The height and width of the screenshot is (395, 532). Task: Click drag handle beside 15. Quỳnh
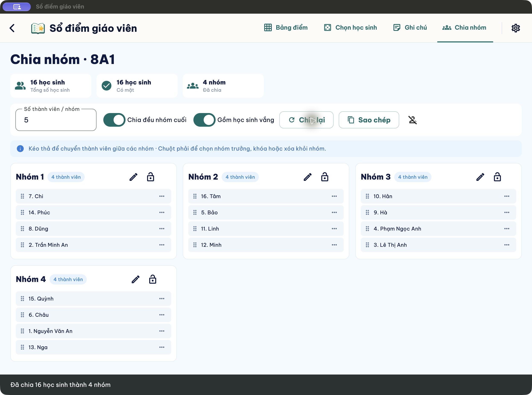[22, 299]
